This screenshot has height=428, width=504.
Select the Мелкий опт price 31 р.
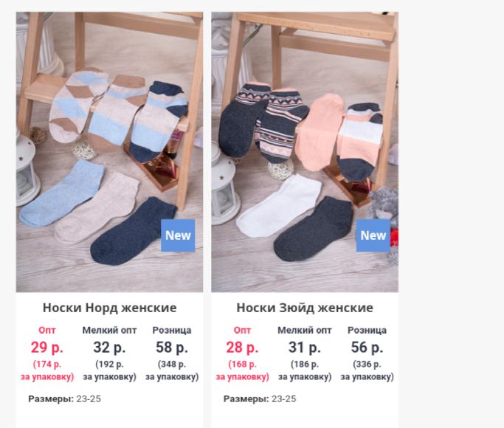coord(305,348)
